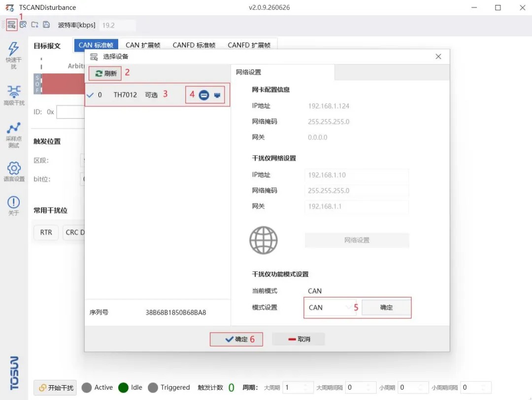Click the globe network icon
Screen dimensions: 532x400
coord(263,240)
